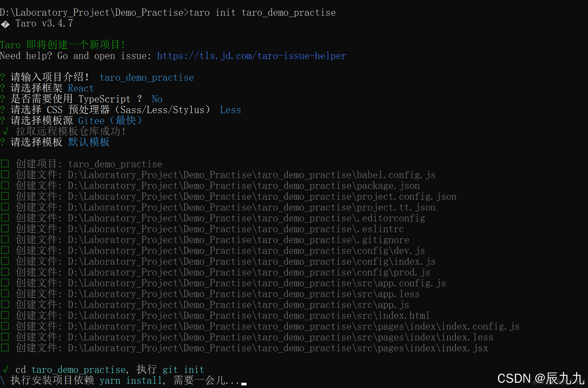Click the template answer '默认模板'
Screen dimensions: 588x388
[89, 142]
